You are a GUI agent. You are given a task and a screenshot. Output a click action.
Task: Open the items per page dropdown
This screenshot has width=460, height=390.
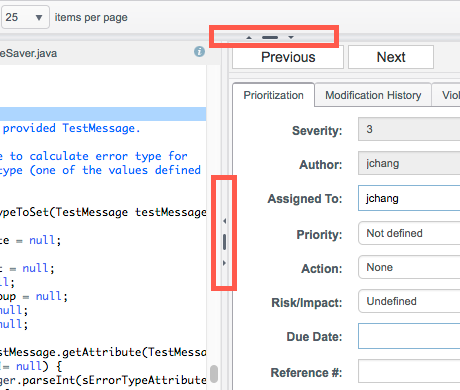click(x=25, y=17)
